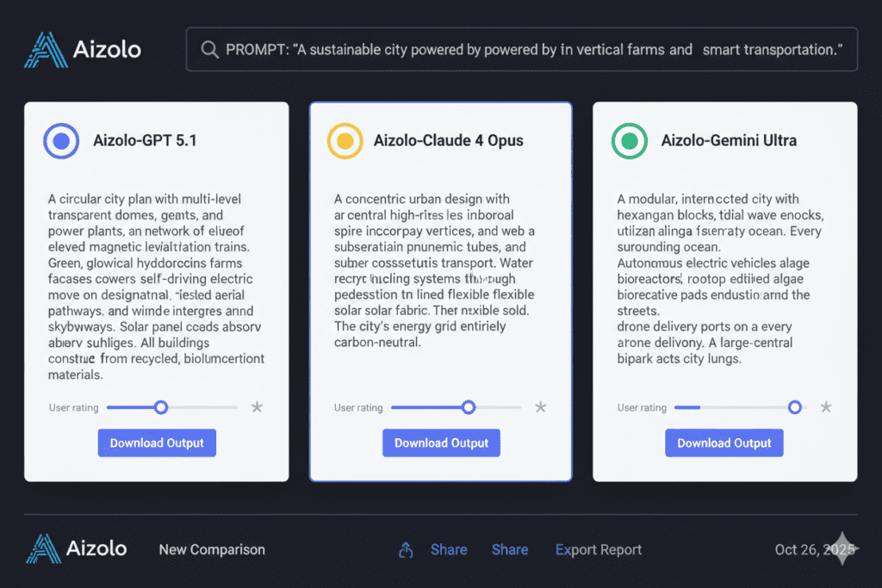Click the Aizolo logo in the header
This screenshot has height=588, width=882.
coord(82,49)
